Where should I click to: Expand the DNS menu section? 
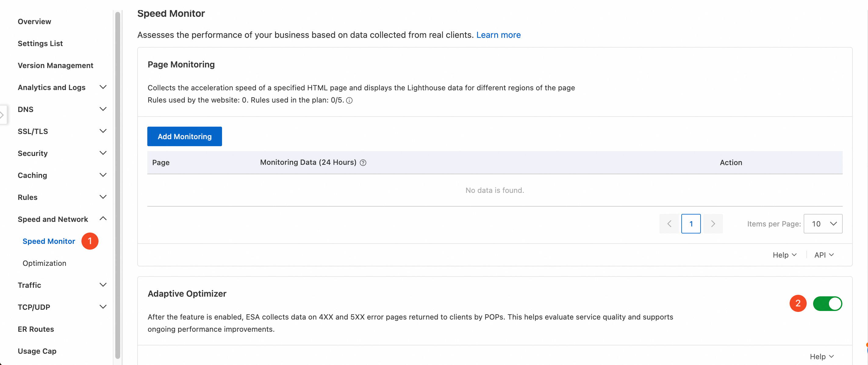pyautogui.click(x=103, y=109)
